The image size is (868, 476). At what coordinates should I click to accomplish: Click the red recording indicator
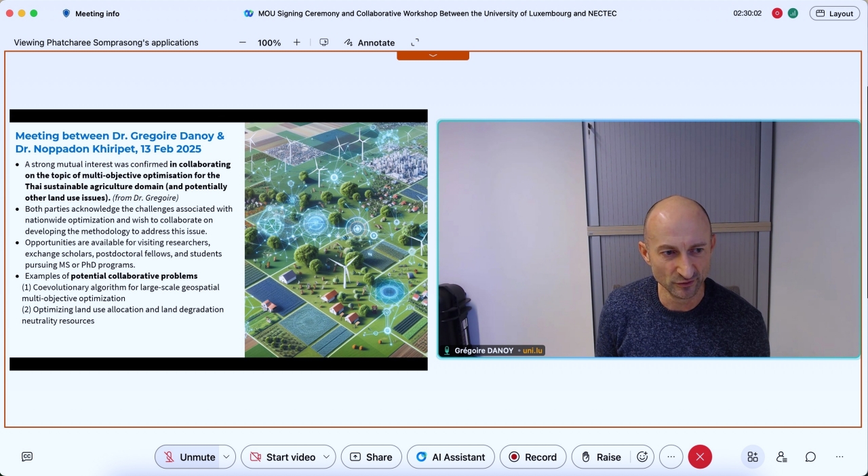(777, 14)
